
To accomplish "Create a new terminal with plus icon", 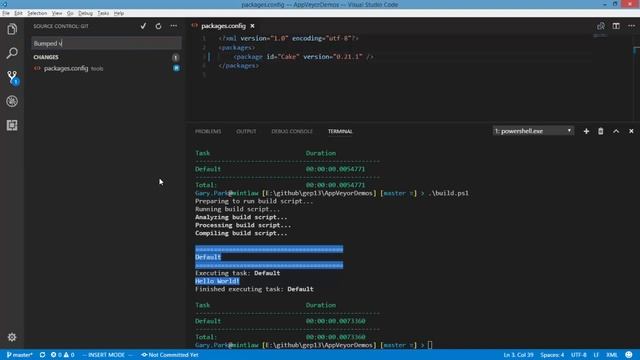I will pos(586,131).
